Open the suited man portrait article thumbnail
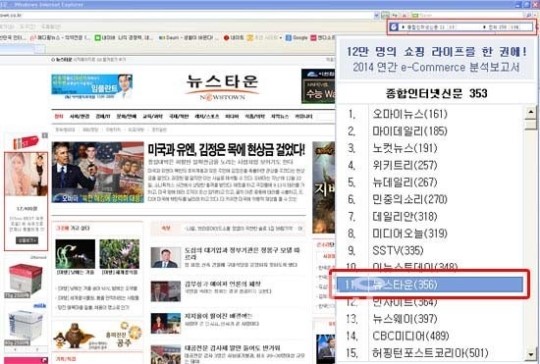This screenshot has height=364, width=540. (166, 257)
